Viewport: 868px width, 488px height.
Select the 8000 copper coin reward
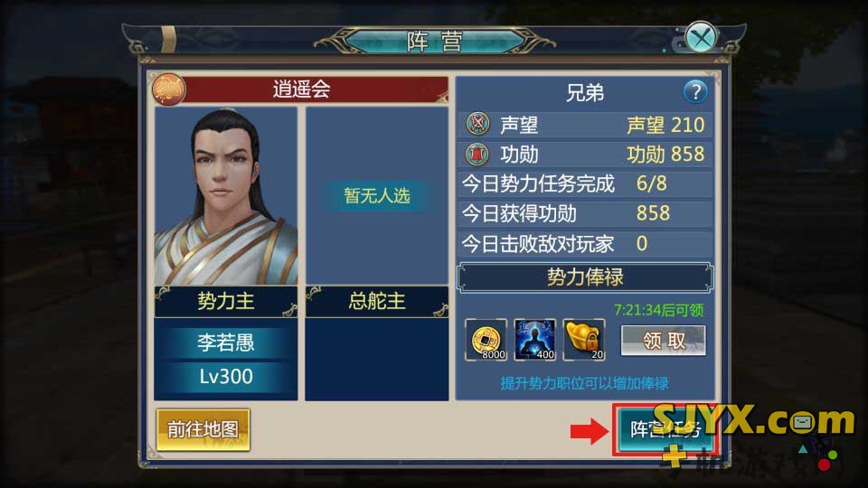coord(486,340)
